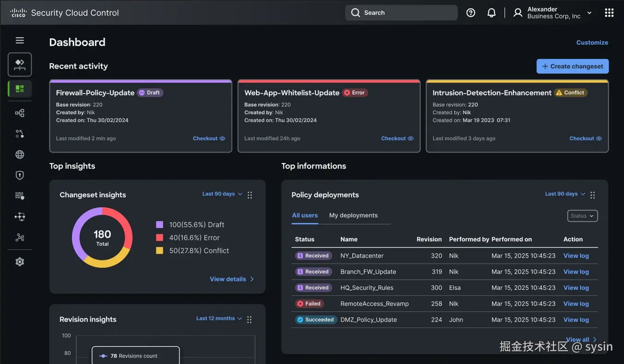This screenshot has height=364, width=624.
Task: Switch to the My deployments tab
Action: [x=353, y=215]
